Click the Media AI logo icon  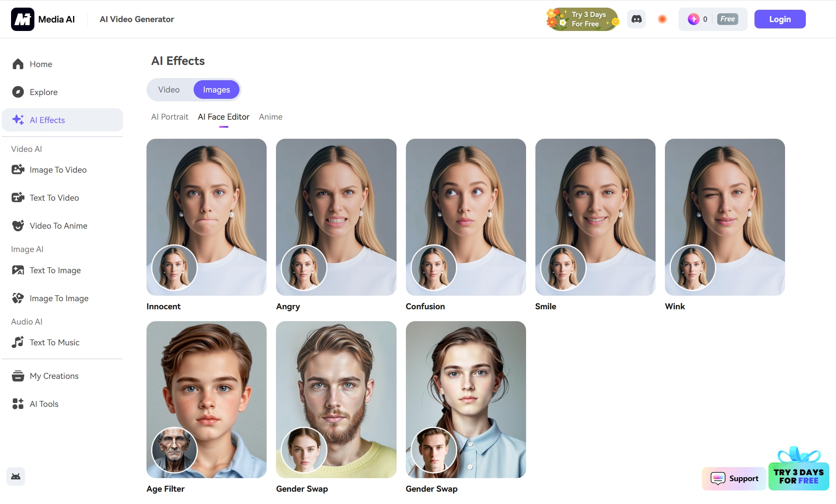coord(23,19)
